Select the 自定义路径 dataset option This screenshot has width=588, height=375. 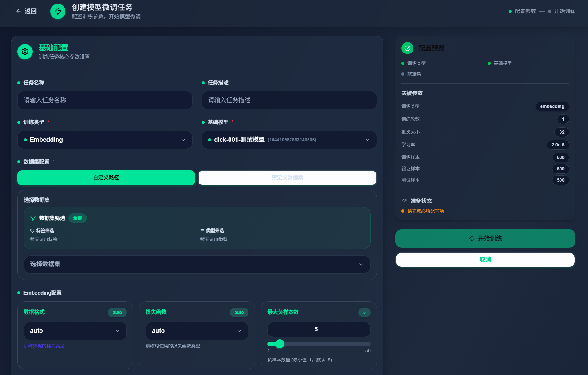coord(106,178)
